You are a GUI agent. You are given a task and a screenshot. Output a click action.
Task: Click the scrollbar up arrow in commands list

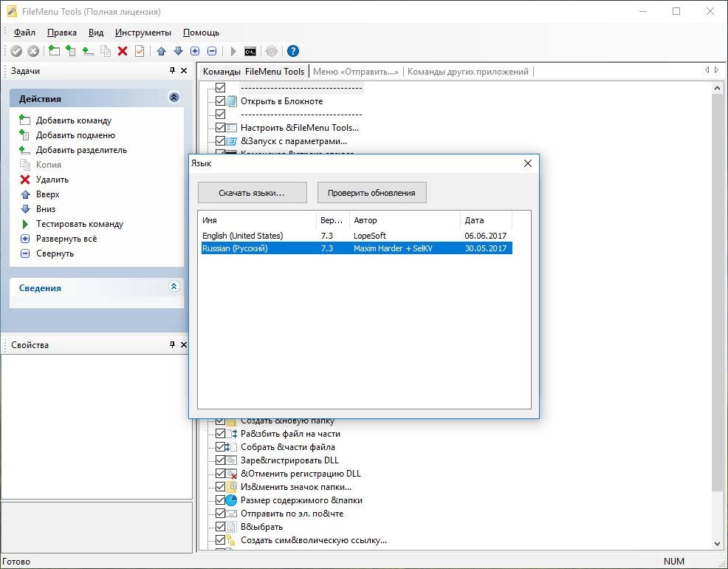(718, 88)
